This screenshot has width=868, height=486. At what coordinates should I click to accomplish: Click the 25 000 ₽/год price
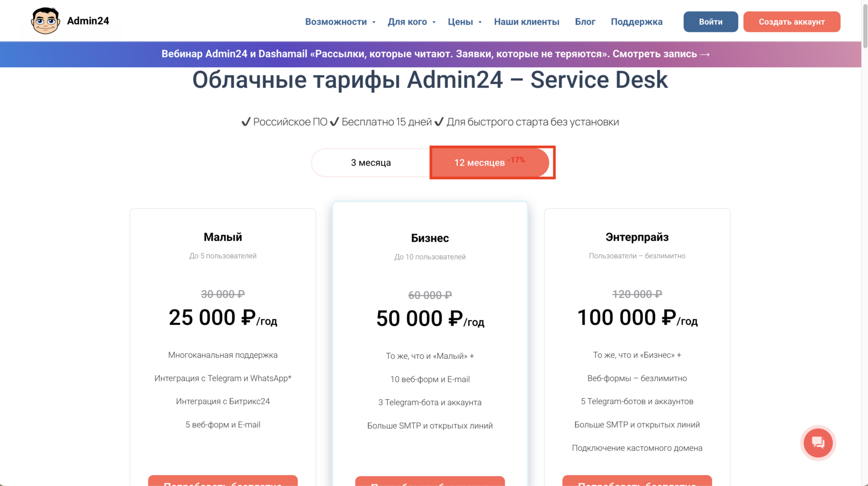point(223,317)
